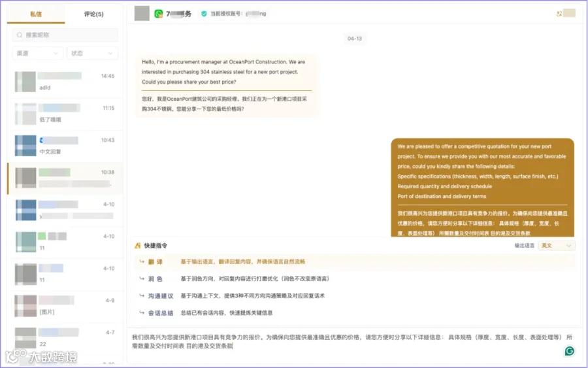The height and width of the screenshot is (368, 588).
Task: Select conversation showing [图片] preview
Action: pos(65,306)
